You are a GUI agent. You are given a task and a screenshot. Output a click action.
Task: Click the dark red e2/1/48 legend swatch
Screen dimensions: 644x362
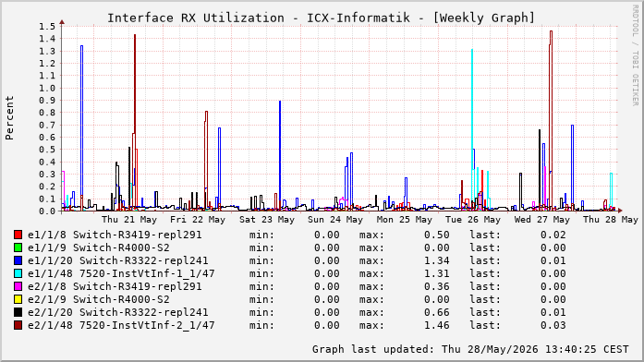(18, 325)
